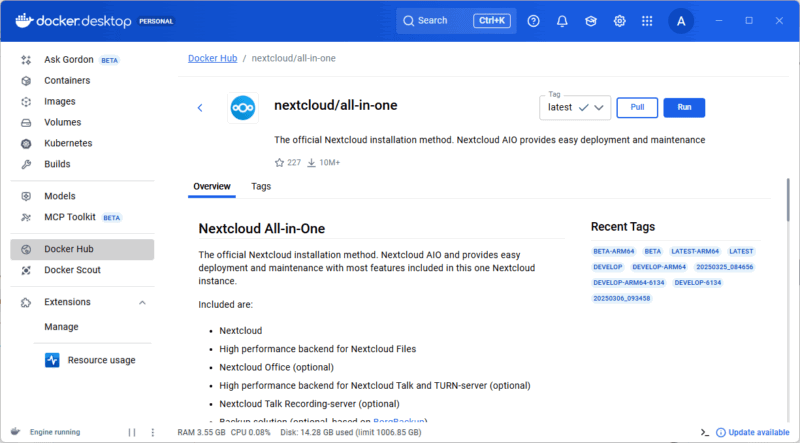Click the Engine running status text
Image resolution: width=800 pixels, height=443 pixels.
pos(55,432)
